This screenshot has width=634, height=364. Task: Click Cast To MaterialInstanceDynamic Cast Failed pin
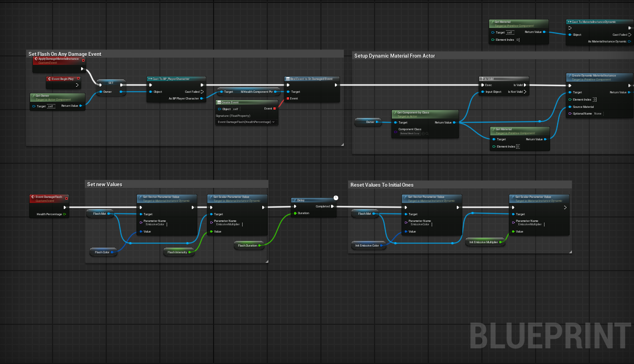[x=630, y=35]
